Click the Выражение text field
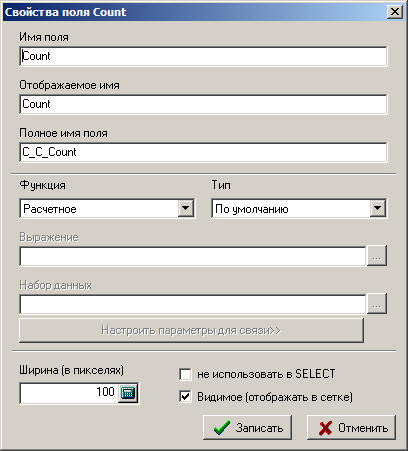The image size is (408, 451). click(193, 256)
